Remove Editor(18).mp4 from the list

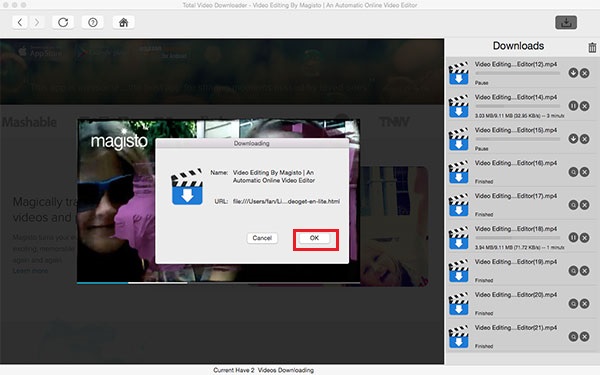pyautogui.click(x=584, y=238)
